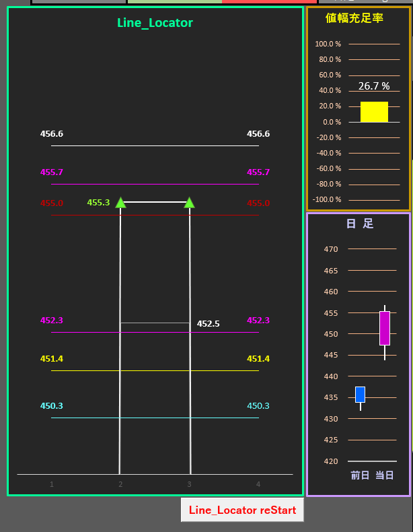
Task: Click the 100.0 % axis label
Action: (328, 44)
